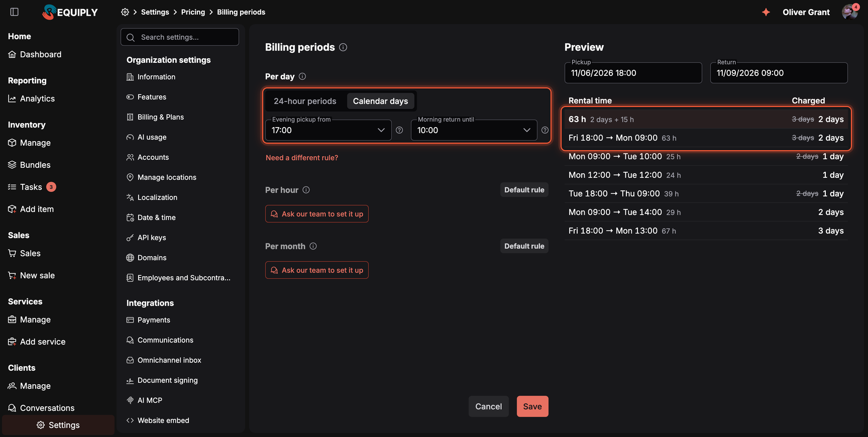Viewport: 868px width, 437px height.
Task: Open Document signing integration
Action: tap(162, 380)
